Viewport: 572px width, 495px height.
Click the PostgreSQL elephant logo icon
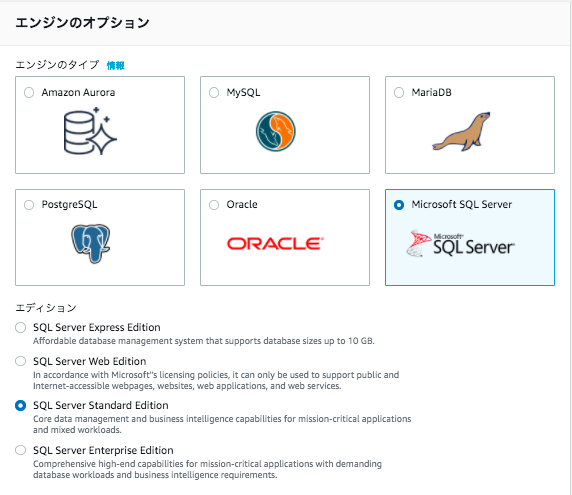tap(90, 244)
